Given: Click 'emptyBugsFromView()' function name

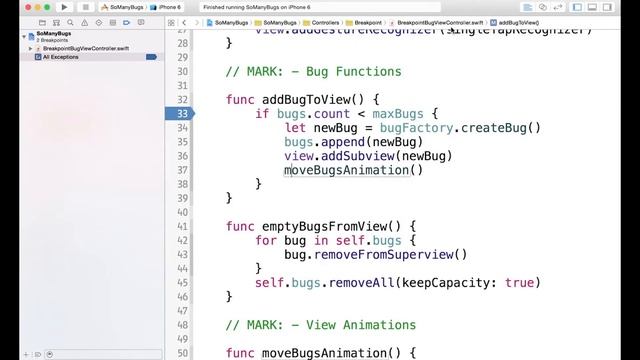Looking at the screenshot, I should point(331,227).
